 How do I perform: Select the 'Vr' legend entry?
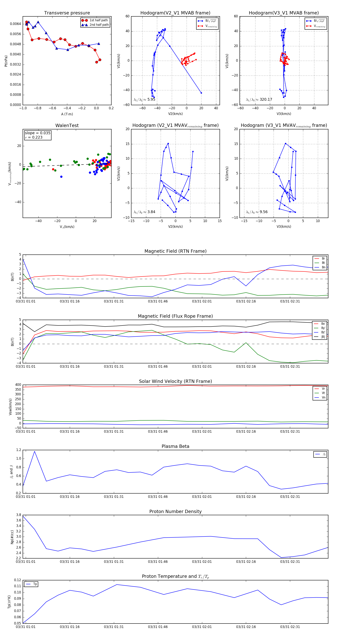coord(320,389)
